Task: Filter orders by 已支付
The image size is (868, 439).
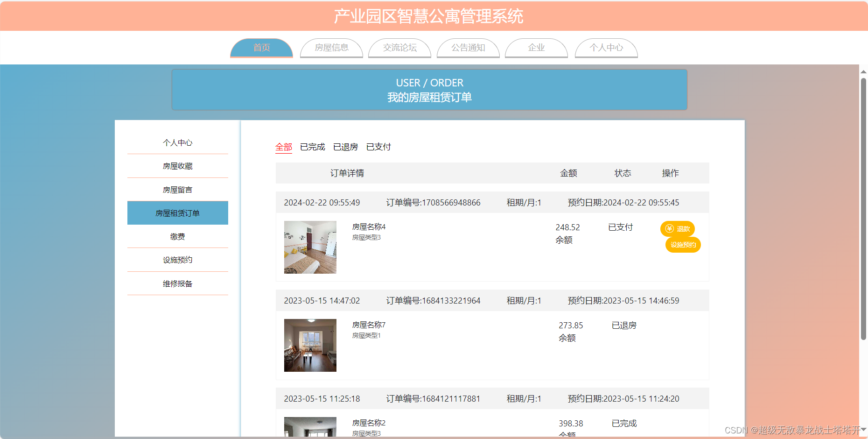Action: point(378,147)
